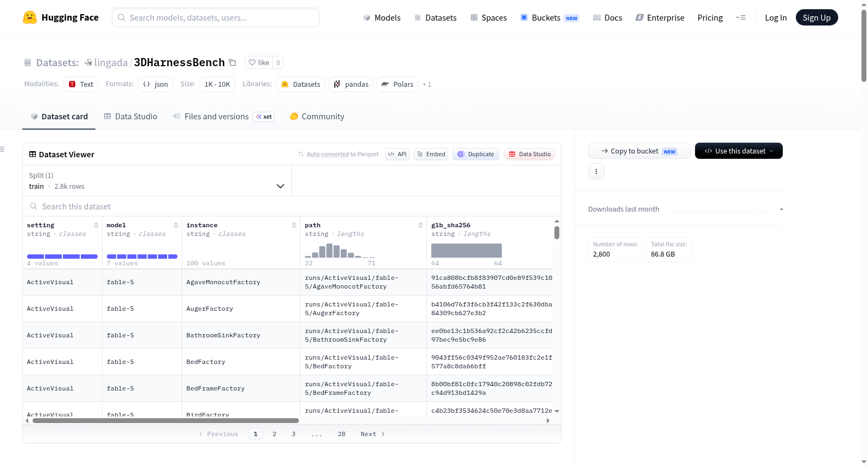Copy dataset name with the copy icon

232,62
